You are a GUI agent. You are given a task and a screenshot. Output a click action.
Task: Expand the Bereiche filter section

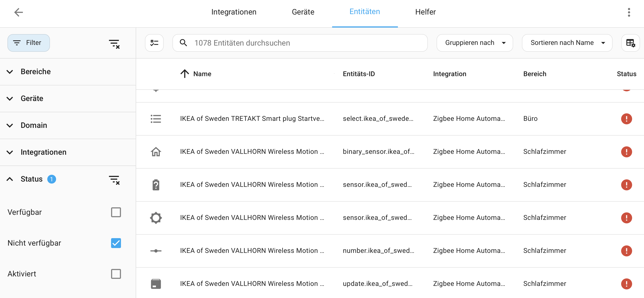[x=35, y=72]
